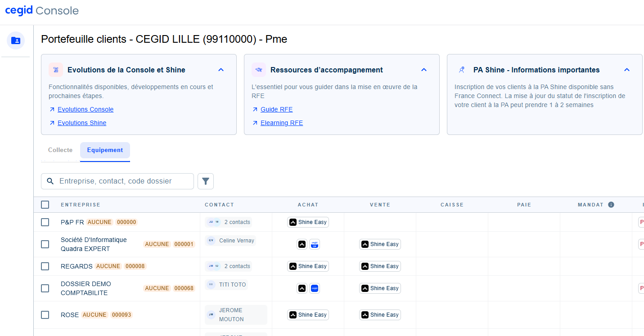Click the Cegid QE icon in Quadra EXPERT row
This screenshot has height=336, width=644.
[x=315, y=244]
